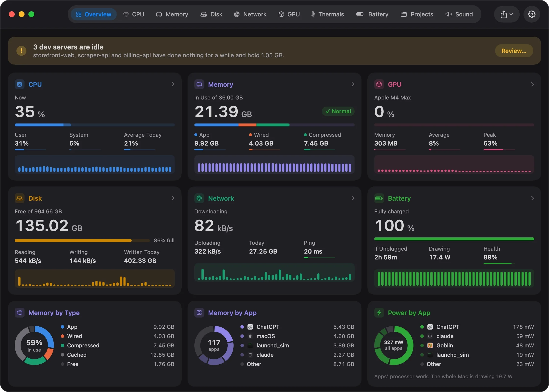
Task: Click the Network card globe icon
Action: pos(199,198)
